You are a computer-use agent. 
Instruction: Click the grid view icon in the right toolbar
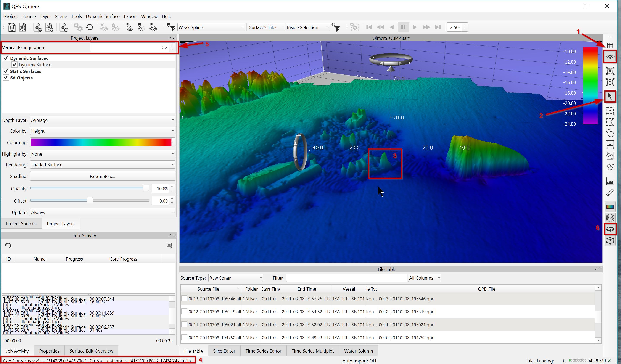click(610, 45)
